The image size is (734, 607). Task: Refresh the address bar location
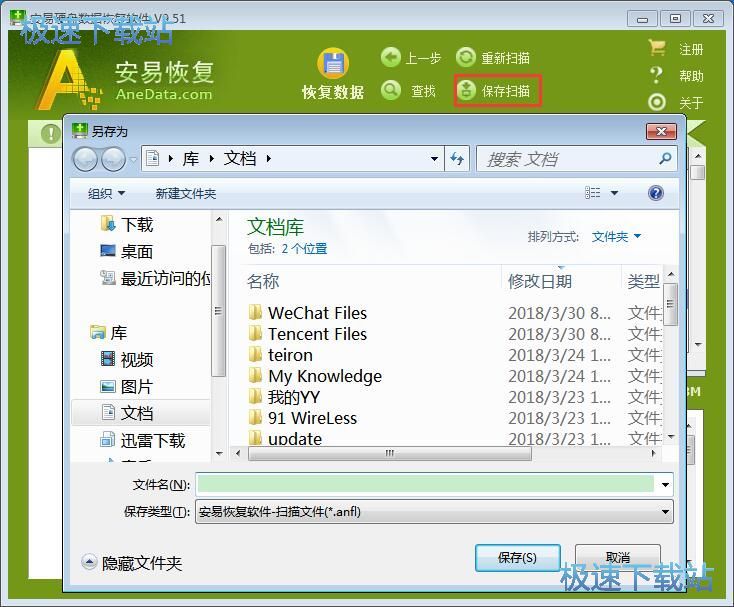[x=457, y=159]
